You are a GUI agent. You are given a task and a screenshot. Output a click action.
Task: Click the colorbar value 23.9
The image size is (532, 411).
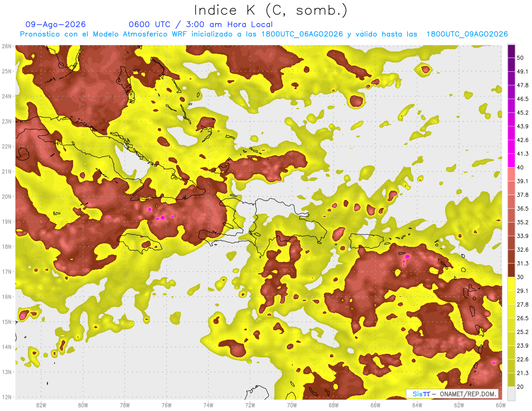click(x=523, y=345)
